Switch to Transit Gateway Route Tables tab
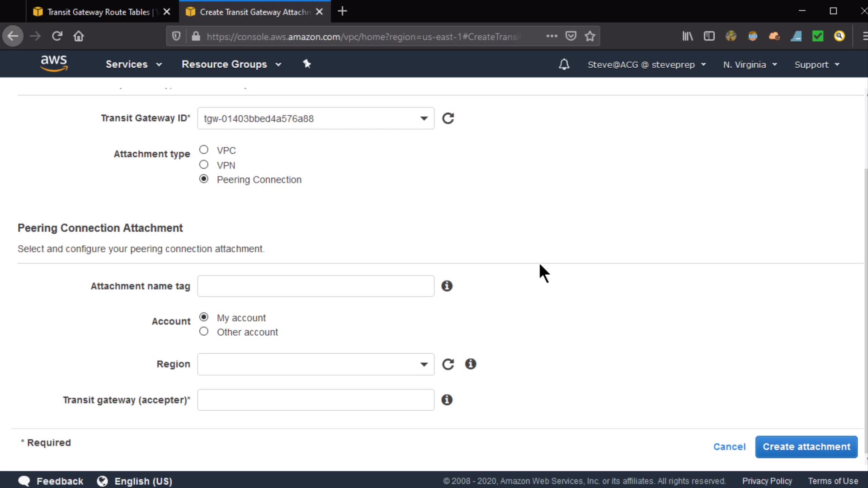This screenshot has width=868, height=488. 99,12
